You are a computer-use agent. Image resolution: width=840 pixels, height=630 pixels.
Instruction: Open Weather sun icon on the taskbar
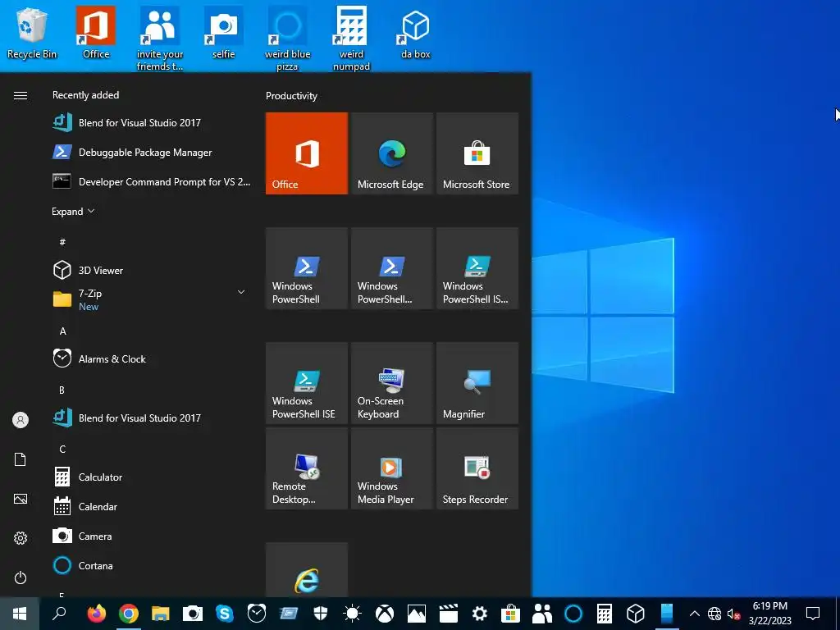[x=352, y=614]
